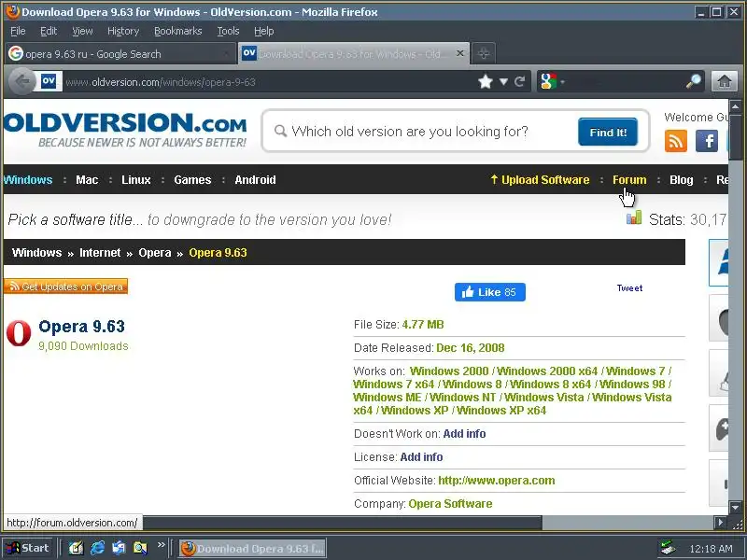Image resolution: width=747 pixels, height=560 pixels.
Task: Open the Bookmarks menu
Action: click(x=177, y=31)
